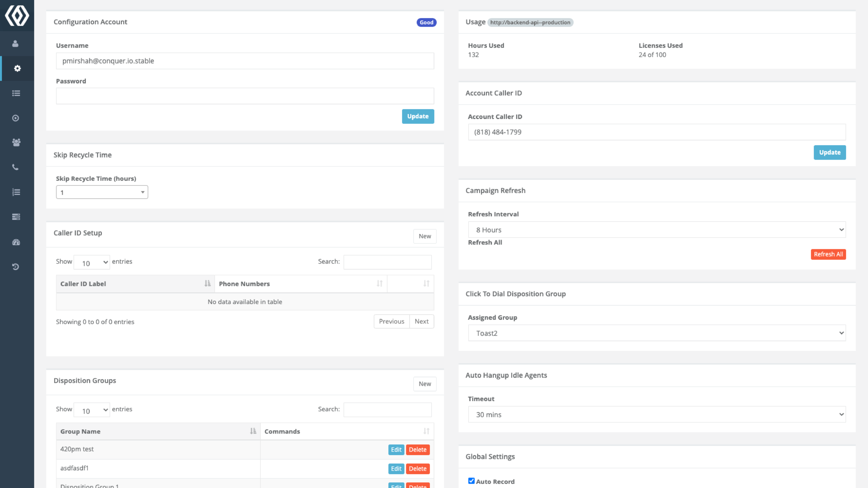Open the users group sidebar icon

pos(16,142)
